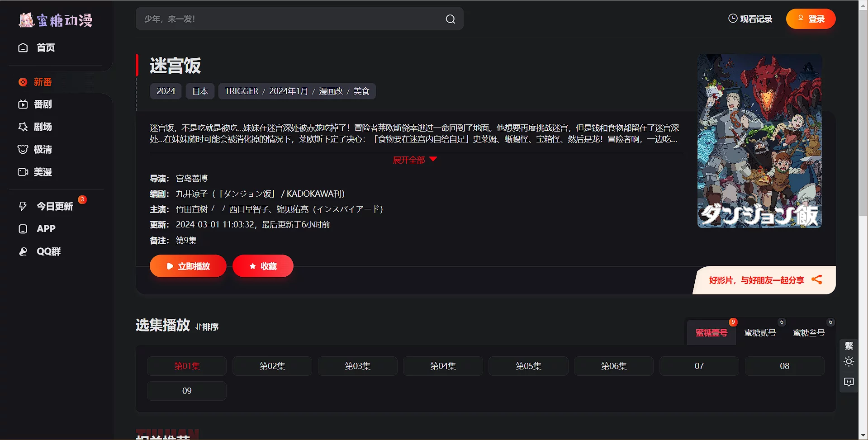Click the 收藏 favorite button

263,266
